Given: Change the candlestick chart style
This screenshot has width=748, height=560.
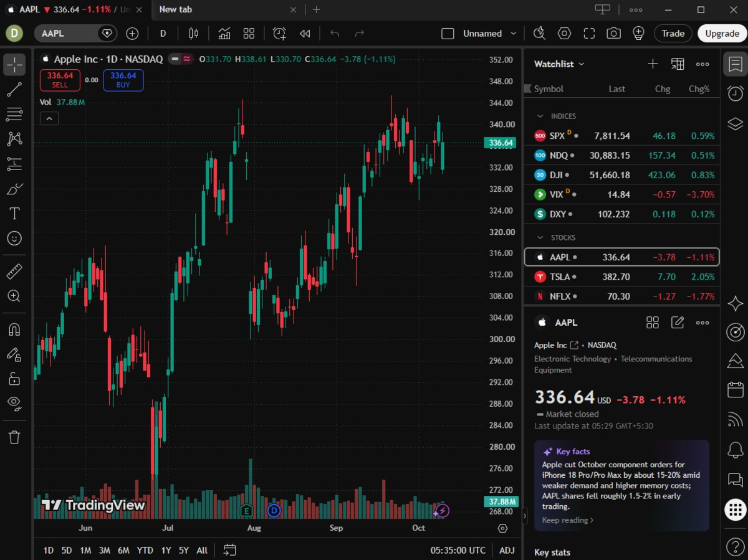Looking at the screenshot, I should point(194,34).
